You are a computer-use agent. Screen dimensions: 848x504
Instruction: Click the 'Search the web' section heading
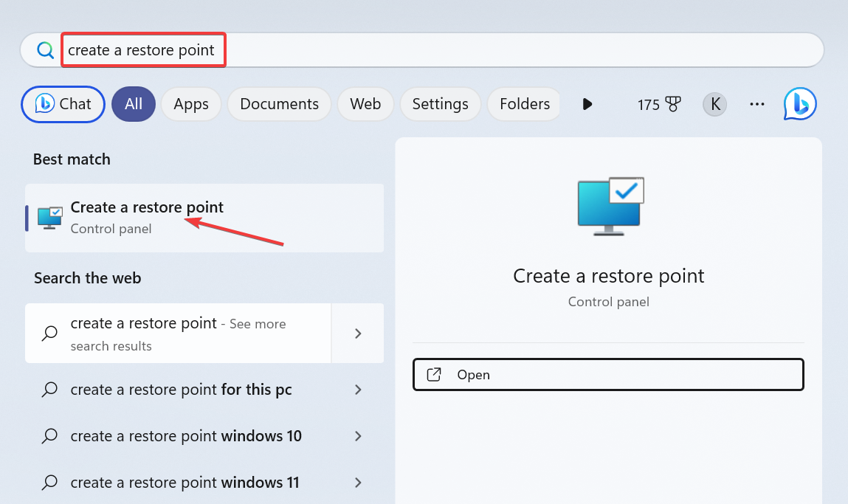click(88, 278)
